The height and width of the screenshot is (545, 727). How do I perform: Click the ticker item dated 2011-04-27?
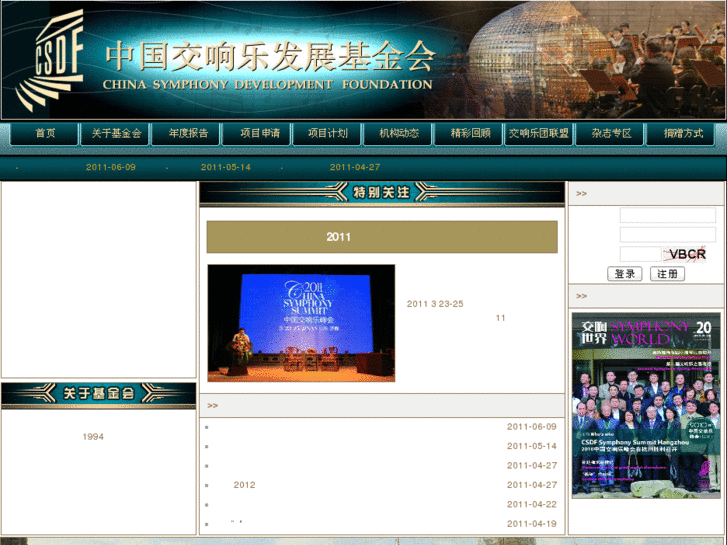tap(355, 167)
